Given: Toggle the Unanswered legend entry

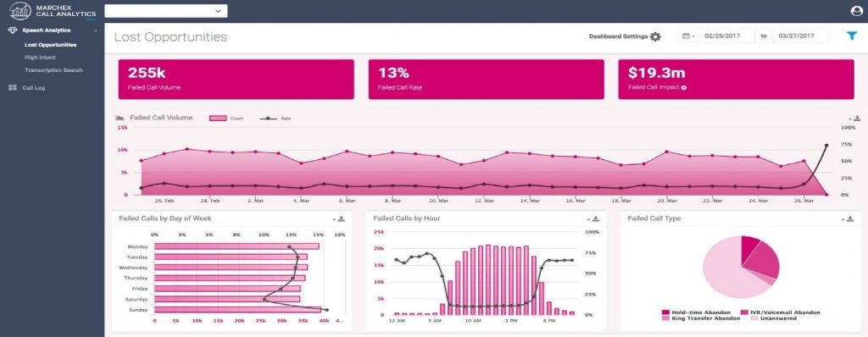Looking at the screenshot, I should tap(773, 318).
